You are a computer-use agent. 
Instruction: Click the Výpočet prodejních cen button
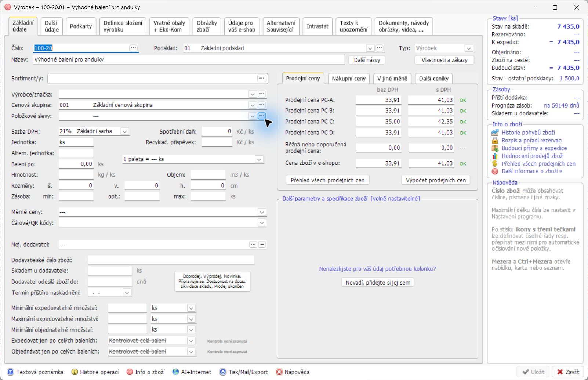[436, 180]
